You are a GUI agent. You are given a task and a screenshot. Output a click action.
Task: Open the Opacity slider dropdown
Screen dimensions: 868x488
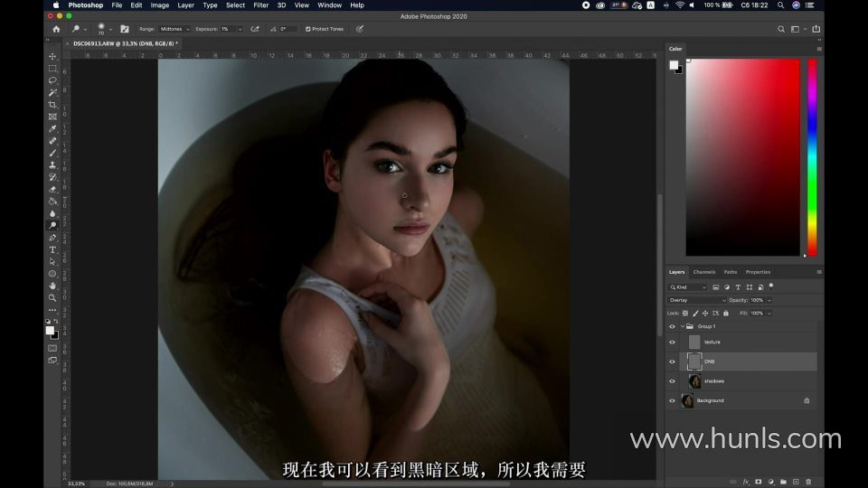[x=769, y=300]
